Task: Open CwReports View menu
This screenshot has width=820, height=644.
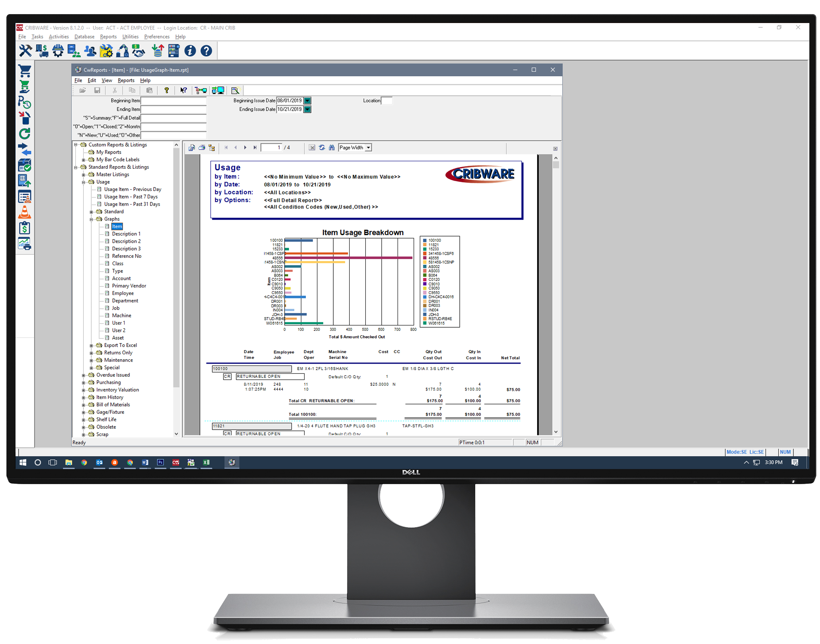Action: pyautogui.click(x=107, y=81)
